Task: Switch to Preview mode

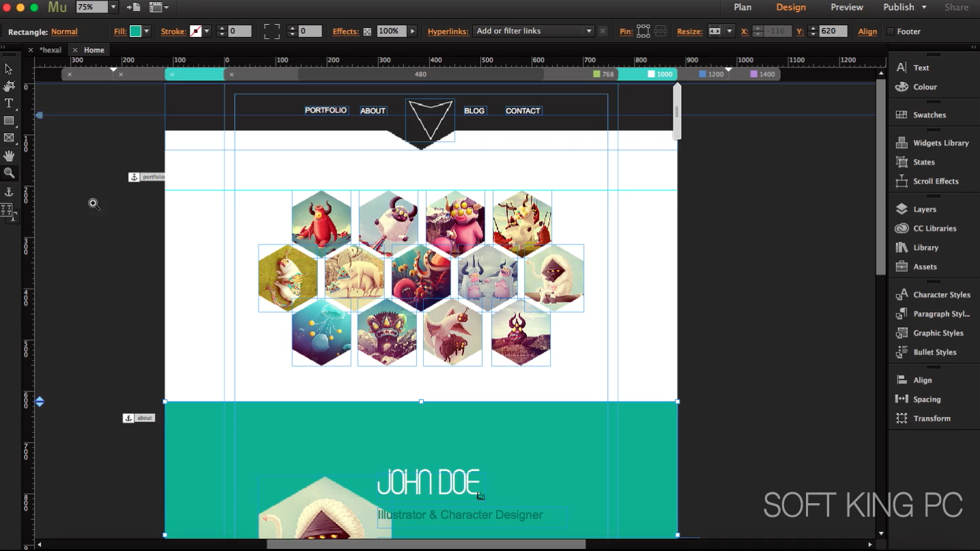Action: point(847,7)
